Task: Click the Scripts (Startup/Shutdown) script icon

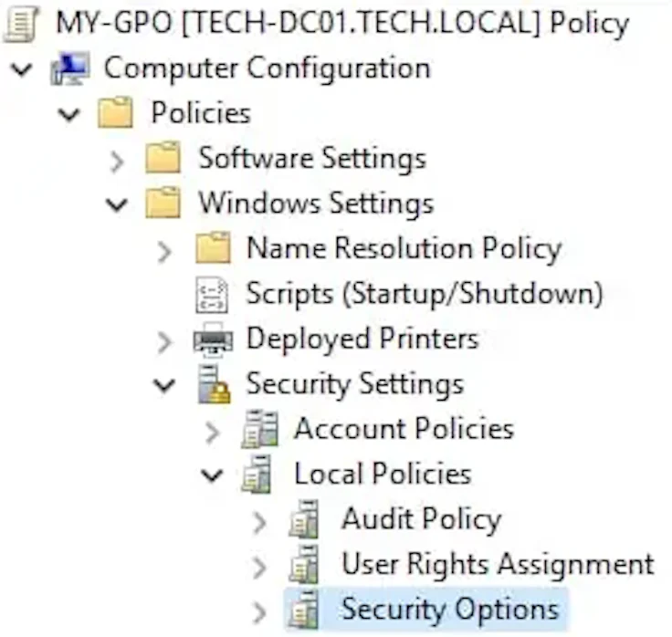Action: 212,295
